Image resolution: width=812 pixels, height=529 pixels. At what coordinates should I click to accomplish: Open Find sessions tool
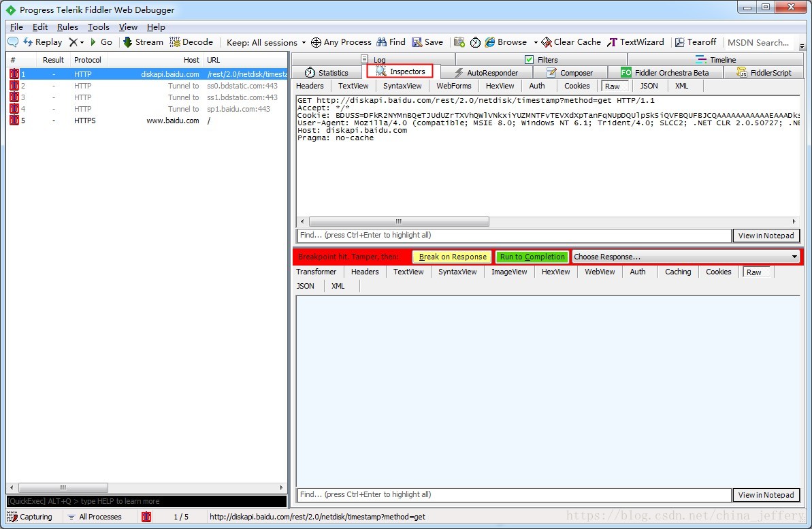(391, 42)
